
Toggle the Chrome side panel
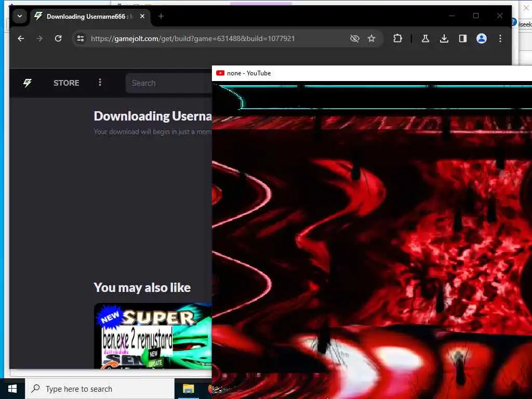[463, 38]
